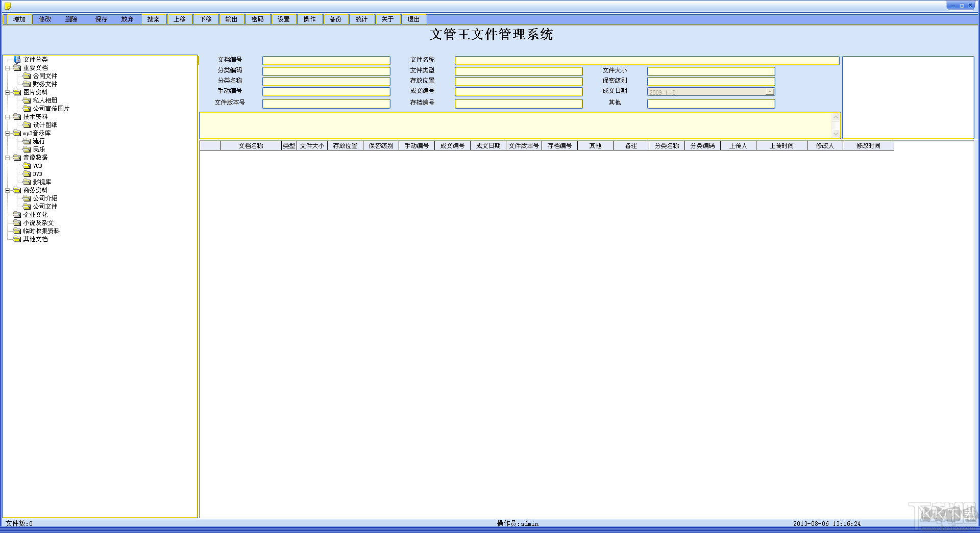980x533 pixels.
Task: Click the 搜索 toolbar button
Action: click(153, 19)
